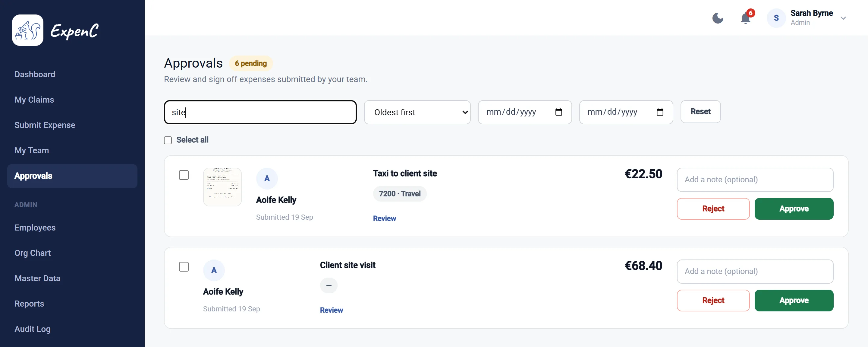
Task: Open notifications bell icon
Action: pyautogui.click(x=745, y=18)
